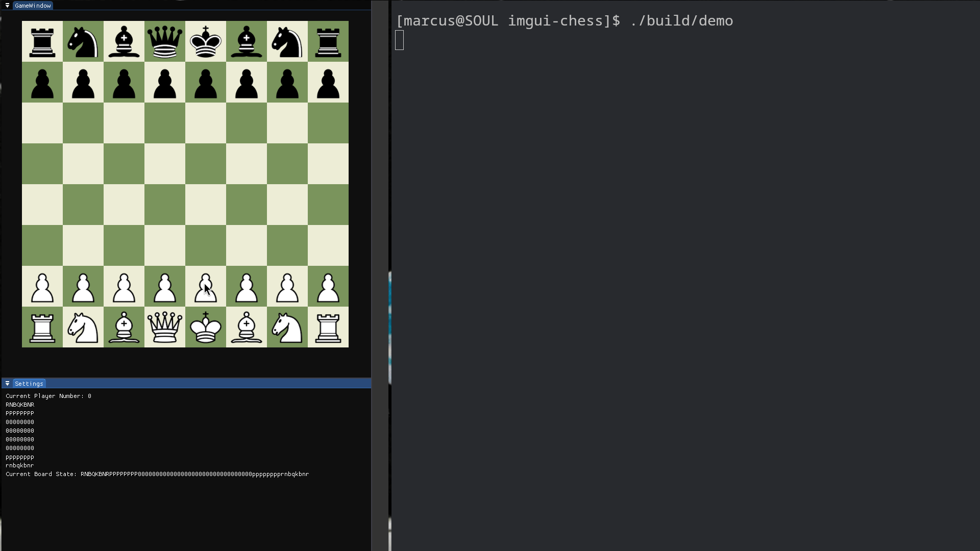Image resolution: width=980 pixels, height=551 pixels.
Task: Select the black king piece
Action: click(206, 41)
